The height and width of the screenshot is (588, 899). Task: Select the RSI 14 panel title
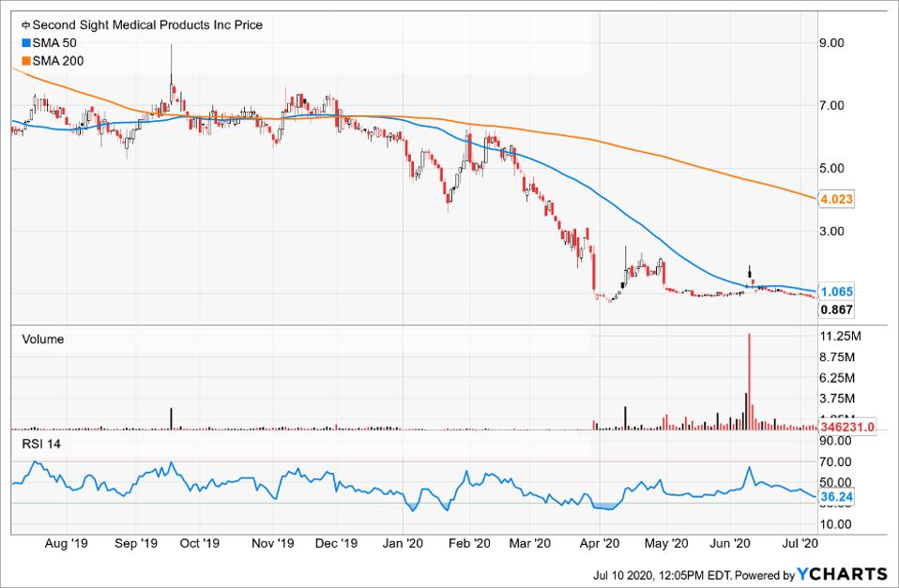[x=41, y=445]
